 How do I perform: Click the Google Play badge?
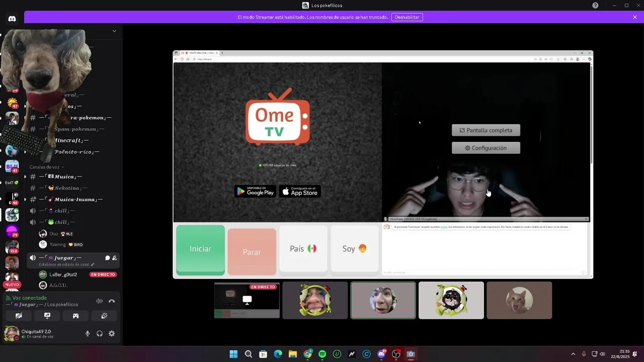point(255,192)
